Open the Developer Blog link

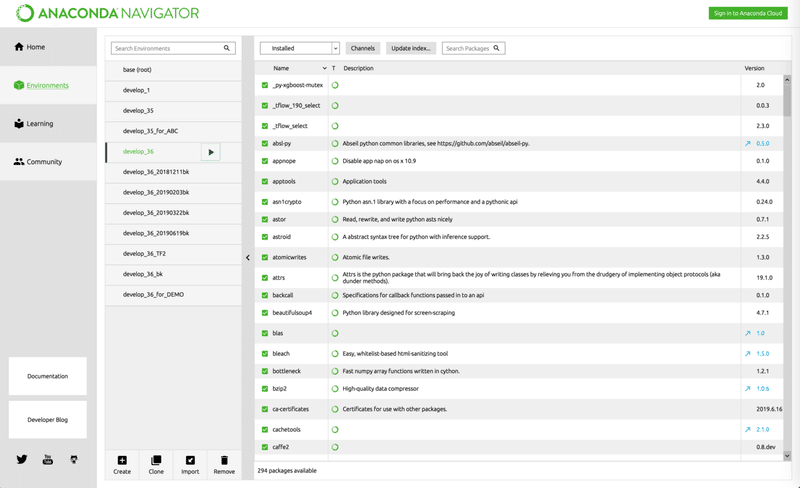point(47,420)
